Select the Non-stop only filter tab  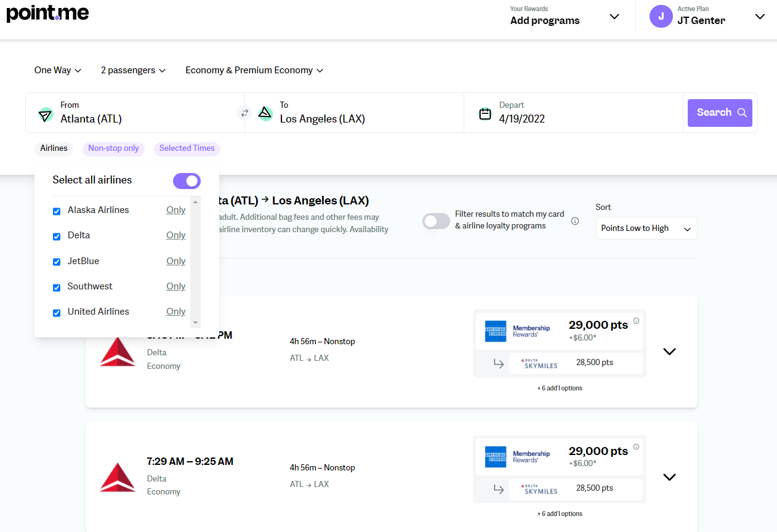point(113,148)
